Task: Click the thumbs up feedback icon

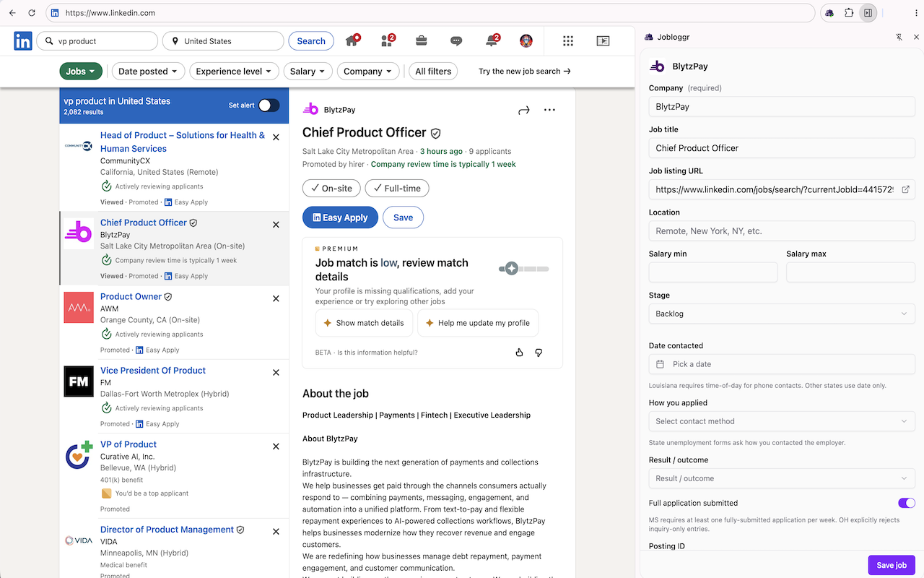Action: coord(519,353)
